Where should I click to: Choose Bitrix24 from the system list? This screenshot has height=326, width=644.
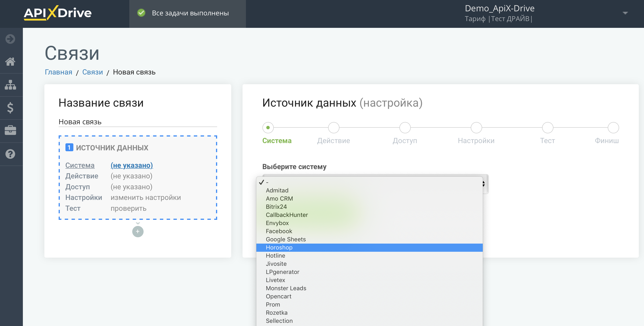coord(369,207)
